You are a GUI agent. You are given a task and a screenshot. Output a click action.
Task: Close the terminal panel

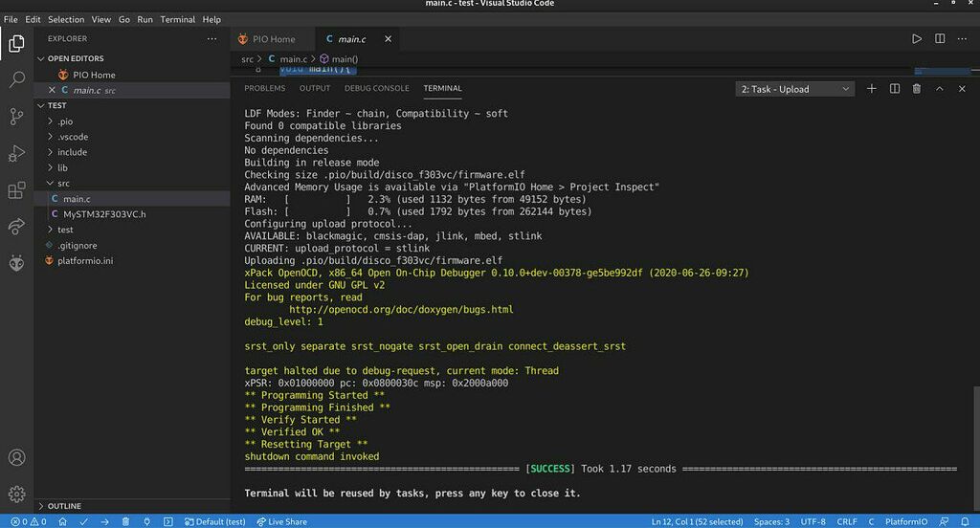pyautogui.click(x=962, y=89)
